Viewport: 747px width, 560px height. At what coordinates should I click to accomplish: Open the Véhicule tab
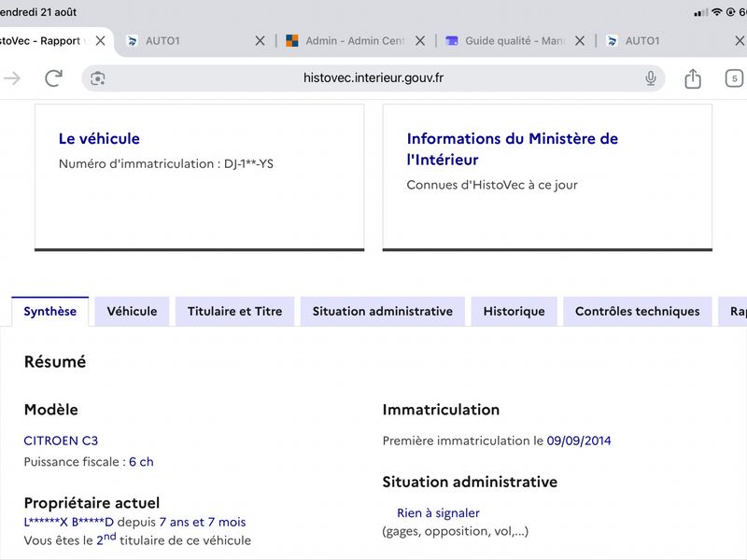coord(132,312)
